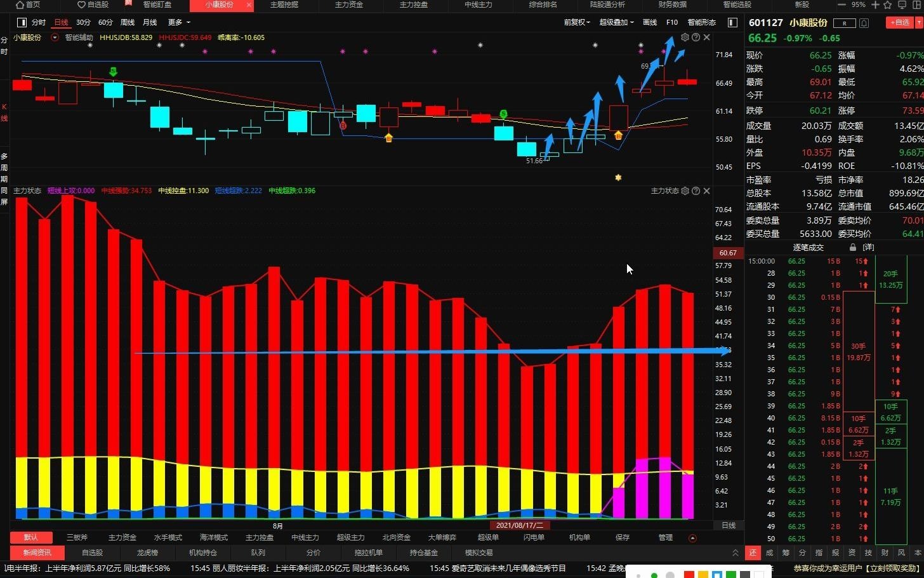Toggle left panel layout icon beside 分时
This screenshot has width=924, height=578.
(x=22, y=22)
